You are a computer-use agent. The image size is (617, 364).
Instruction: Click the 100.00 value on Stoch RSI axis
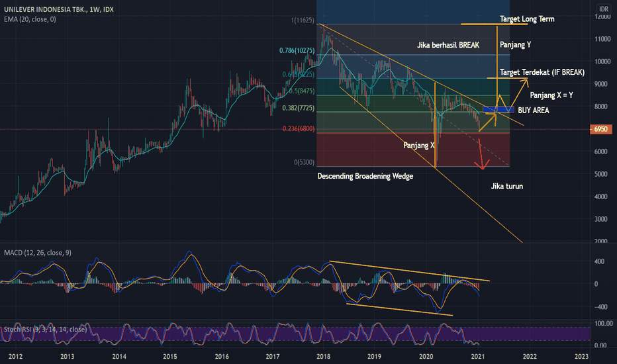pyautogui.click(x=604, y=324)
